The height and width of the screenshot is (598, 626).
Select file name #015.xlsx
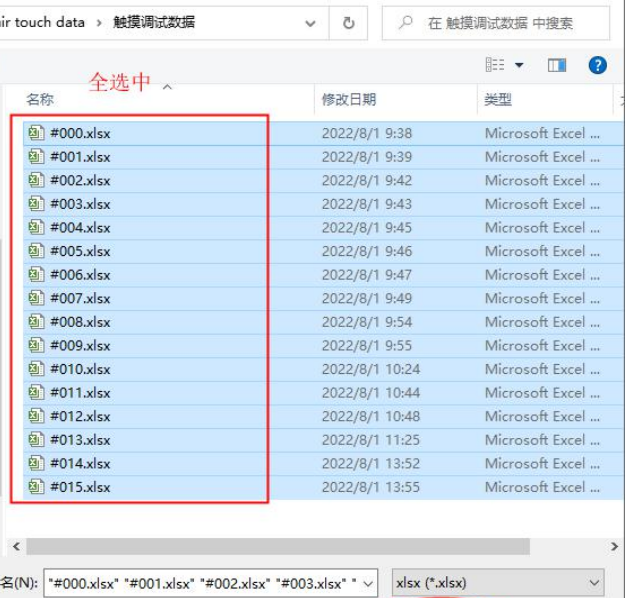point(80,487)
